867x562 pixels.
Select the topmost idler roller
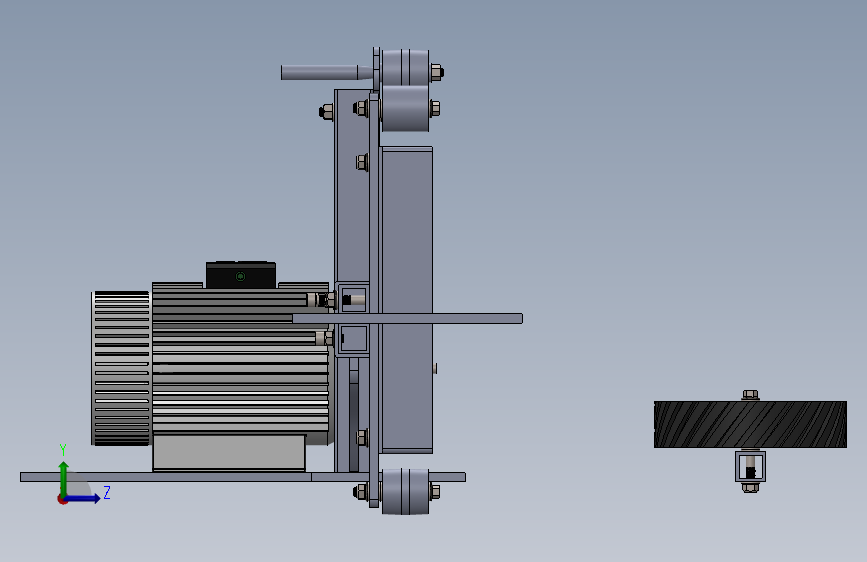point(405,67)
